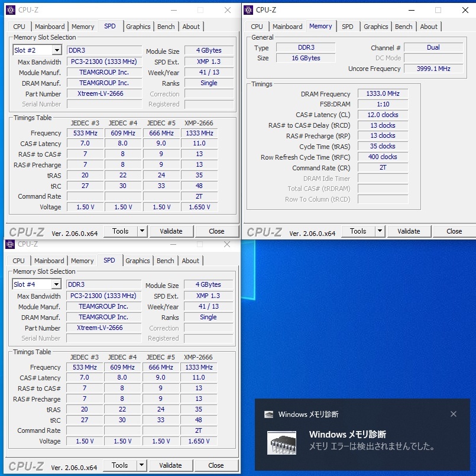This screenshot has height=476, width=476.
Task: Open Graphics tab in Memory window
Action: 376,27
